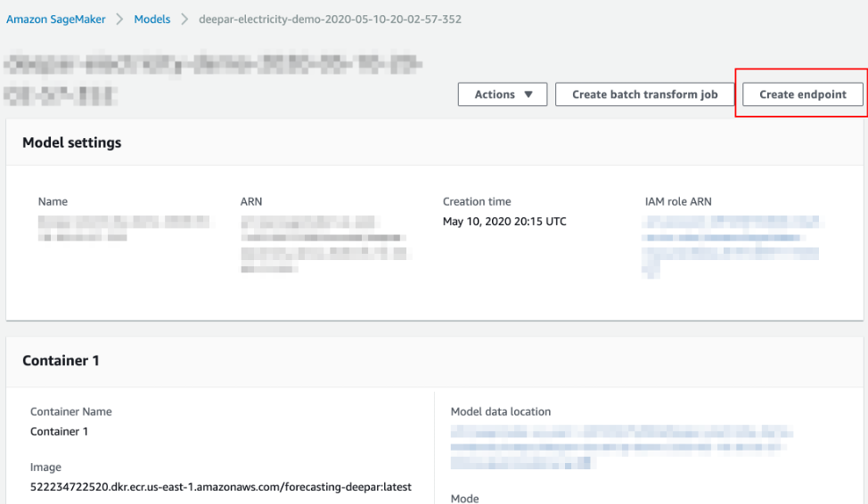Select the forecasting-deepar:latest image URI
868x504 pixels.
tap(221, 487)
